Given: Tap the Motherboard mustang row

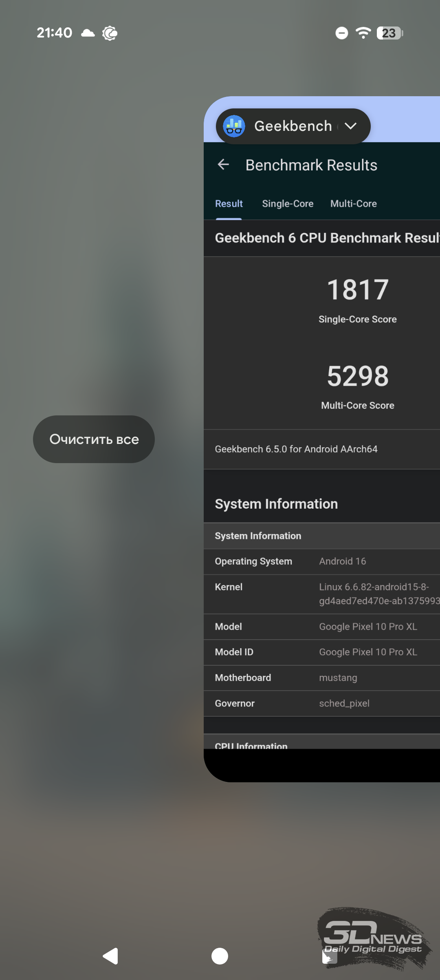Looking at the screenshot, I should coord(322,678).
